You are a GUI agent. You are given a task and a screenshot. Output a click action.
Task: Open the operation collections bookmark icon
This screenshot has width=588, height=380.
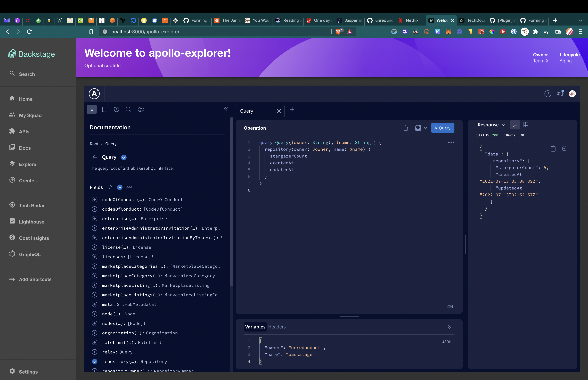pos(104,109)
